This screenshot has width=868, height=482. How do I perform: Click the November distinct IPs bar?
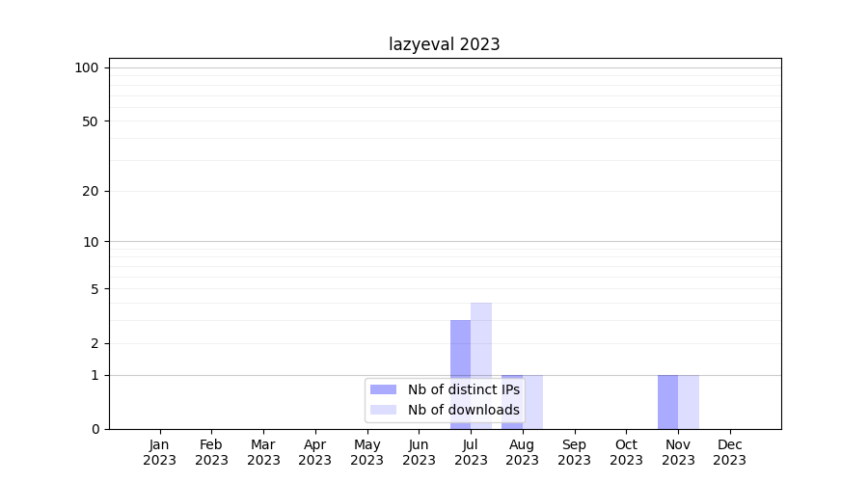click(667, 402)
